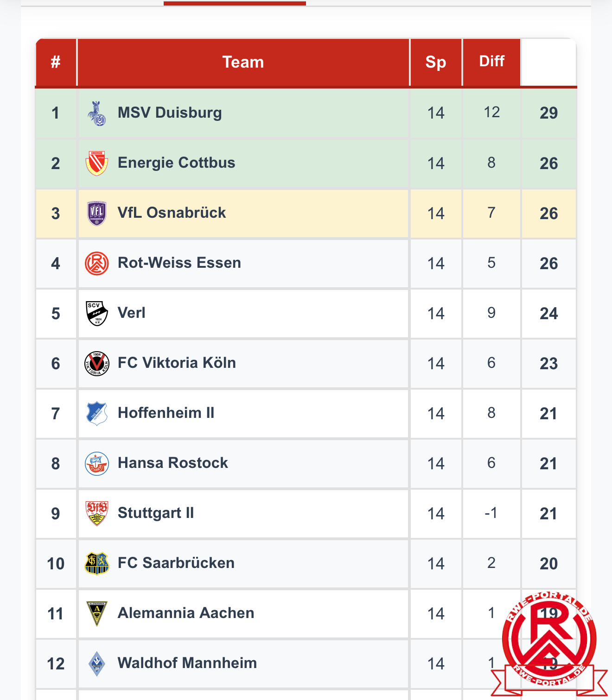
Task: Open Rot-Weiss Essen team name link
Action: pos(179,263)
